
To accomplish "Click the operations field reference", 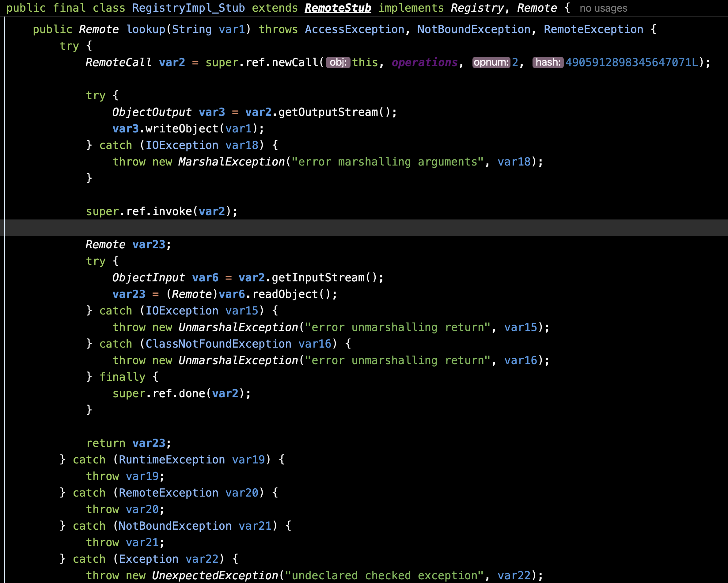I will (424, 63).
